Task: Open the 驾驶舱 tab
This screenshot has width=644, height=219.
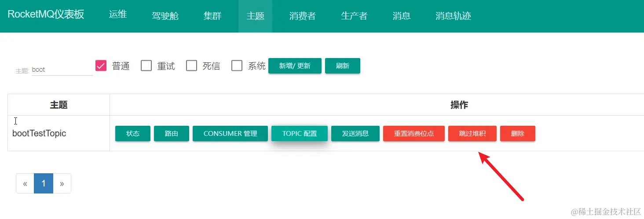Action: coord(165,16)
